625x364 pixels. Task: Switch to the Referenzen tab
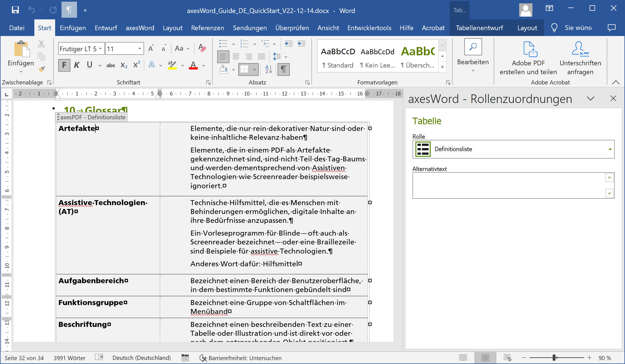(x=208, y=28)
